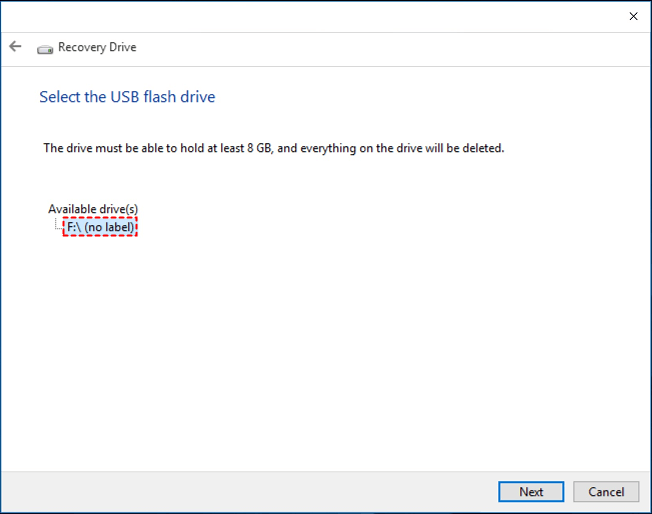Click the "Select the USB flash drive" heading
The image size is (652, 514).
tap(127, 97)
